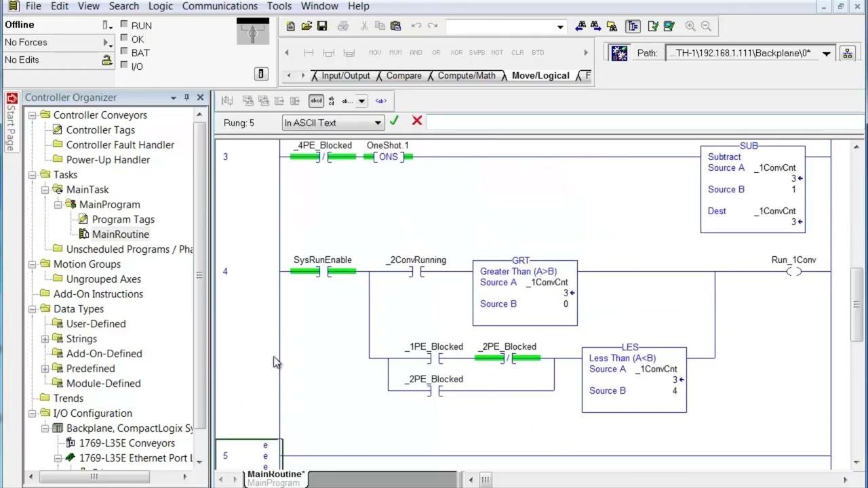Click the <ab> tag display icon
This screenshot has height=488, width=868.
380,101
